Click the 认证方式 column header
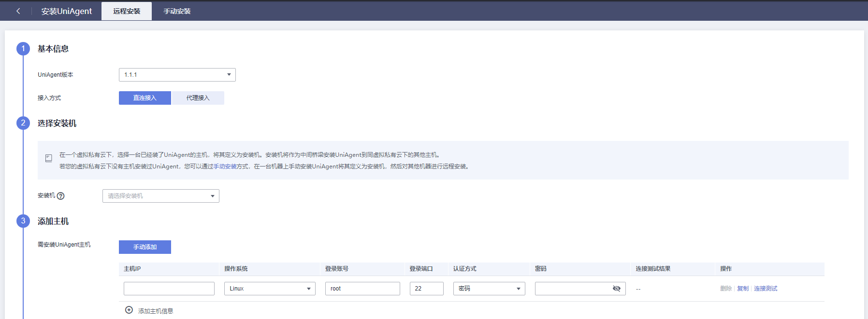The width and height of the screenshot is (868, 319). (x=465, y=269)
